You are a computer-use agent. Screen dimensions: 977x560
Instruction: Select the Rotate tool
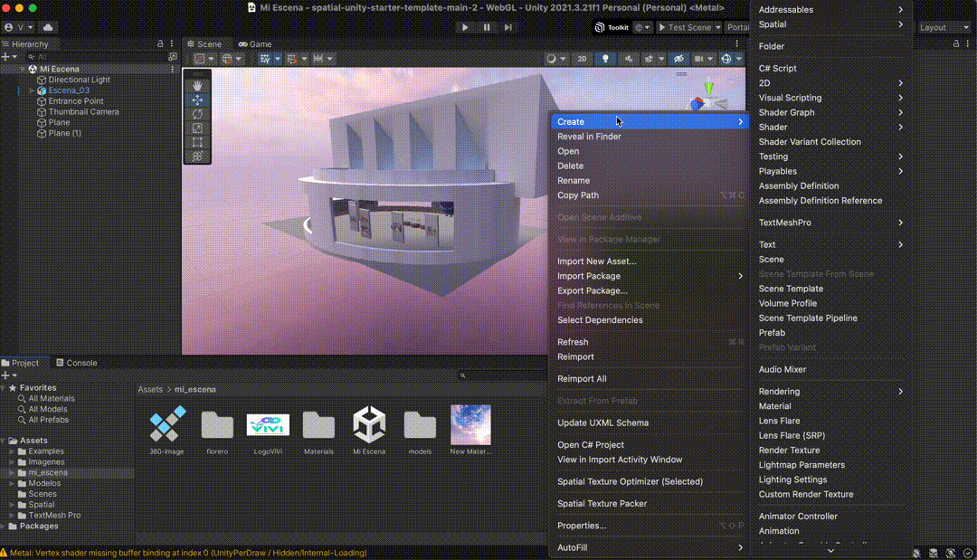tap(197, 114)
